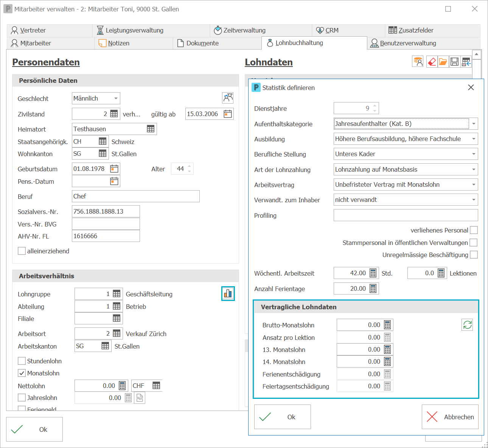Click into the Profiling input field
The height and width of the screenshot is (448, 488).
coord(406,215)
